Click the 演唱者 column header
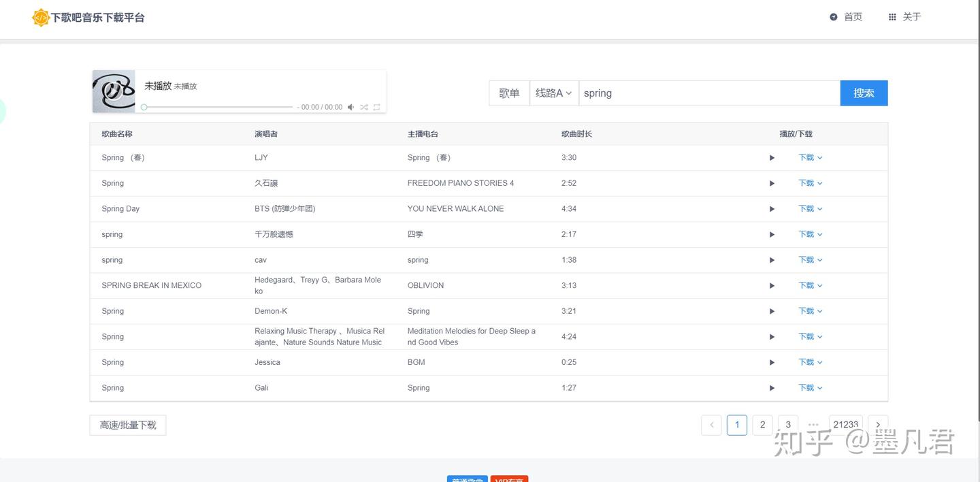Image resolution: width=980 pixels, height=482 pixels. click(266, 134)
